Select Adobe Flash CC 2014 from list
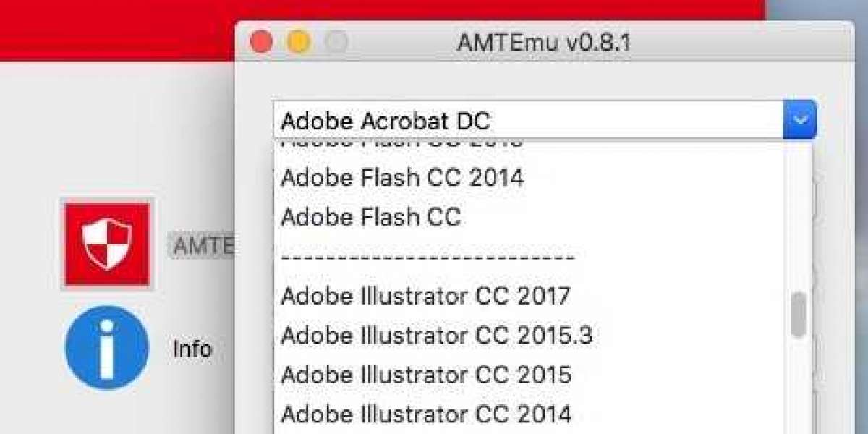 (402, 177)
